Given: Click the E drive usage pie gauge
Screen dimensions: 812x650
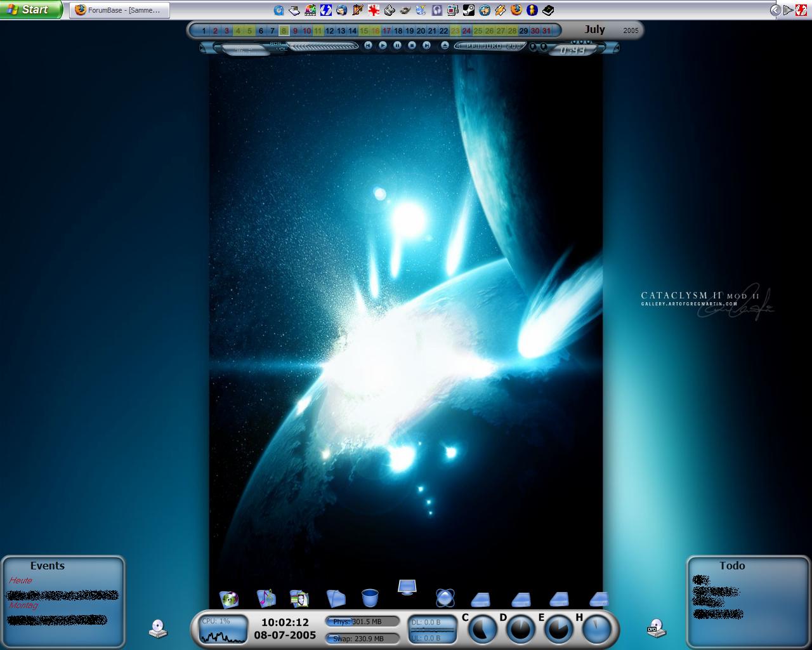Looking at the screenshot, I should click(559, 629).
